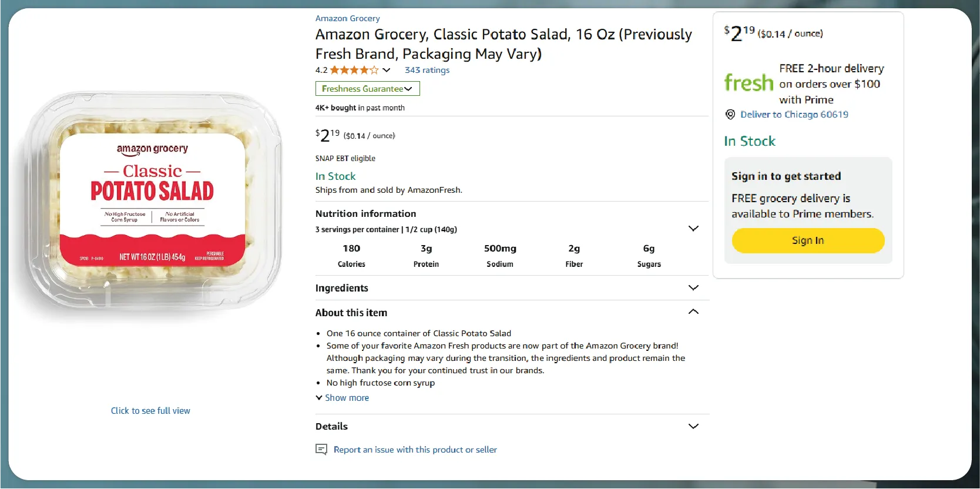Open the 343 ratings link

(427, 70)
